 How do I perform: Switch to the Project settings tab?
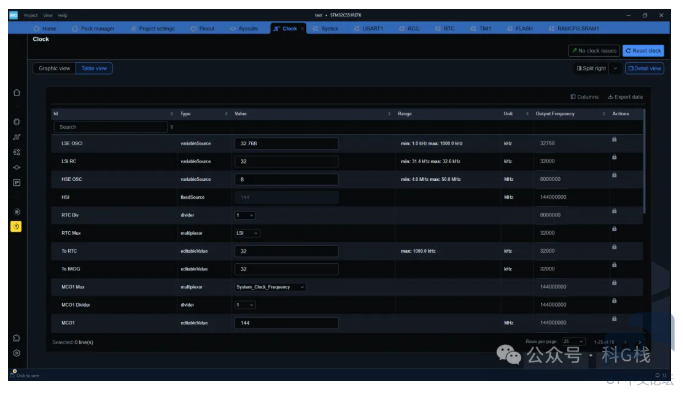point(153,29)
